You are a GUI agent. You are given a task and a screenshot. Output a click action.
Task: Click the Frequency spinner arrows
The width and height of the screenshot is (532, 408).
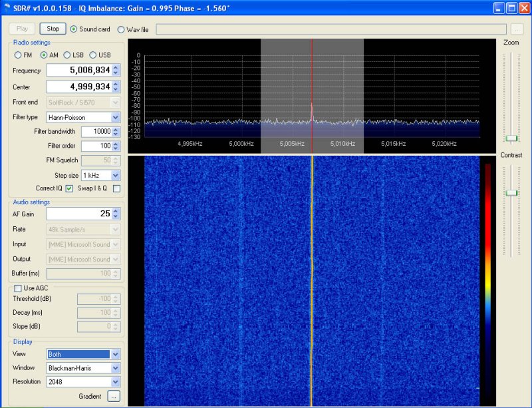click(x=116, y=70)
